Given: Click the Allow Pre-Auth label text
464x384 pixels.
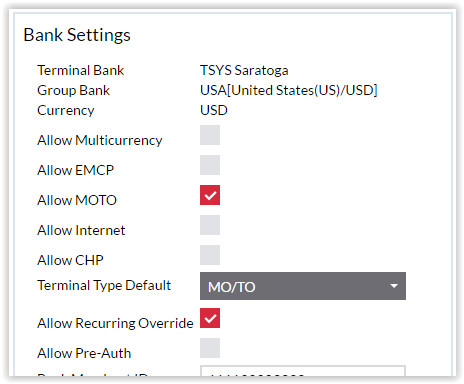Looking at the screenshot, I should pos(84,353).
